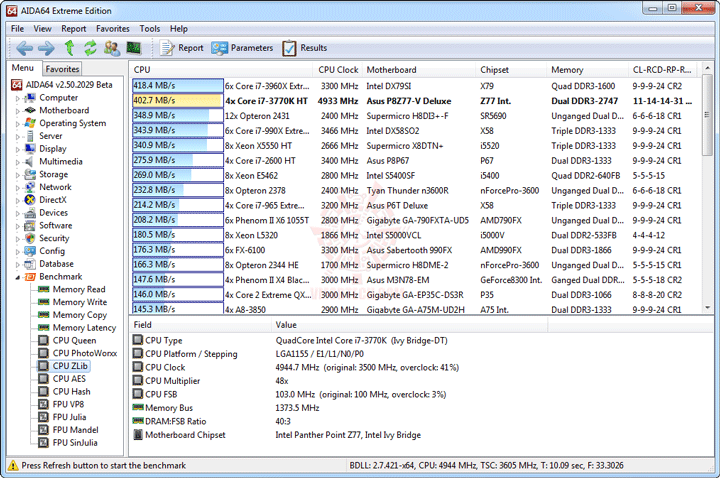This screenshot has height=478, width=720.
Task: Select the Operating System tree icon
Action: click(x=30, y=123)
